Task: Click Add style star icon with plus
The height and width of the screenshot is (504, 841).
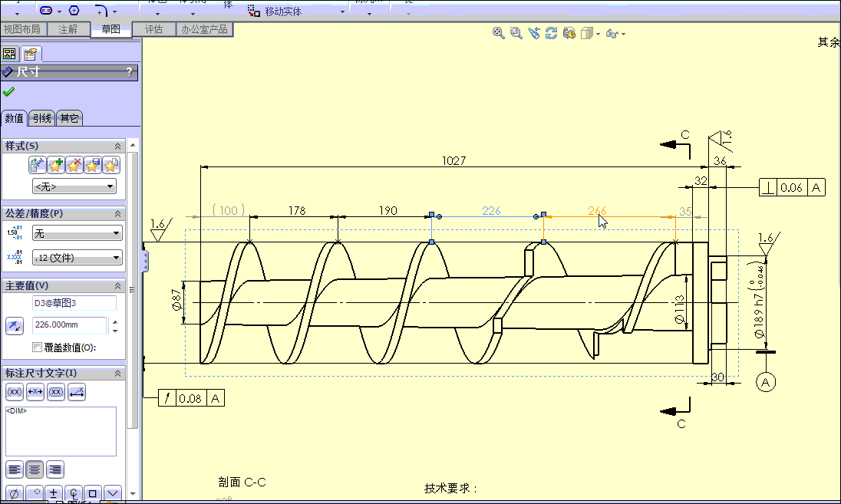Action: [56, 165]
